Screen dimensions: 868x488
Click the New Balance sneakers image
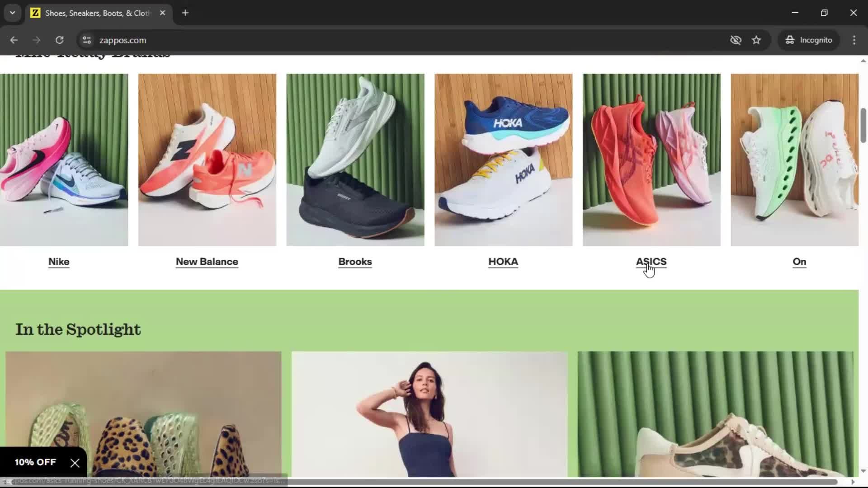(x=207, y=160)
